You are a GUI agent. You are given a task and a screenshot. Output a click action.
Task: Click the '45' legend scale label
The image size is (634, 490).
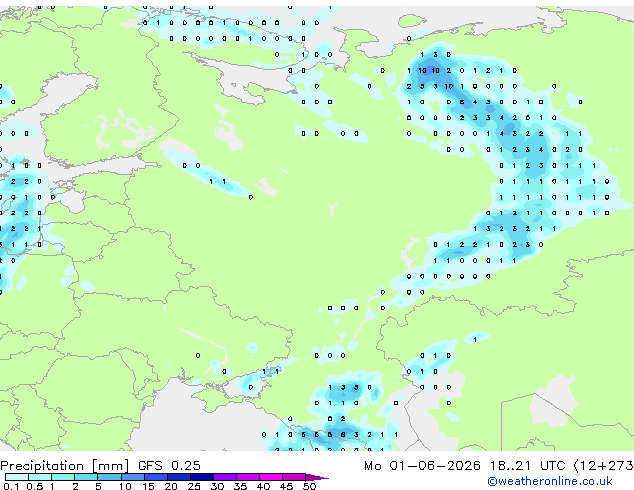pos(286,486)
